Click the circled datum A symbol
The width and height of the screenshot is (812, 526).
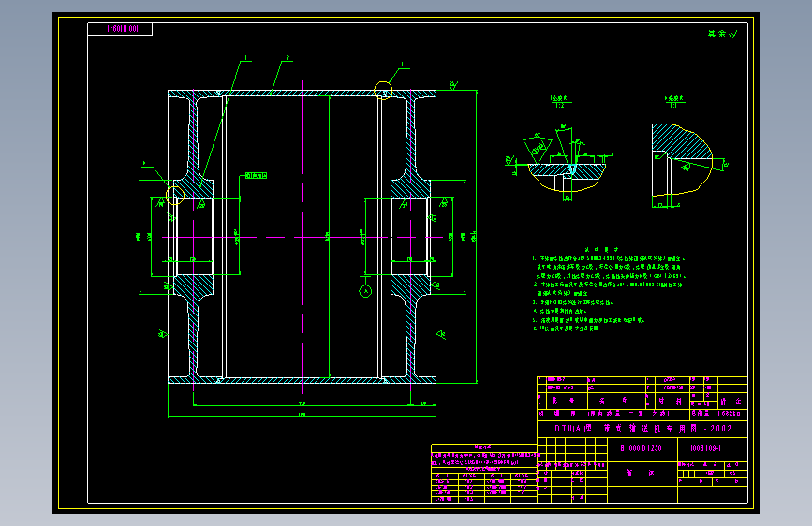365,291
